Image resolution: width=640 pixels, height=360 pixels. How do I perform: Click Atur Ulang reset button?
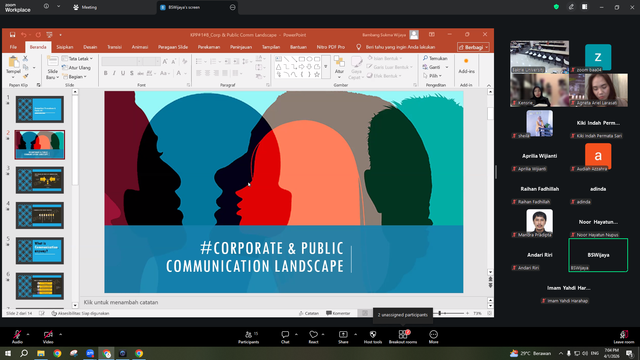(76, 68)
